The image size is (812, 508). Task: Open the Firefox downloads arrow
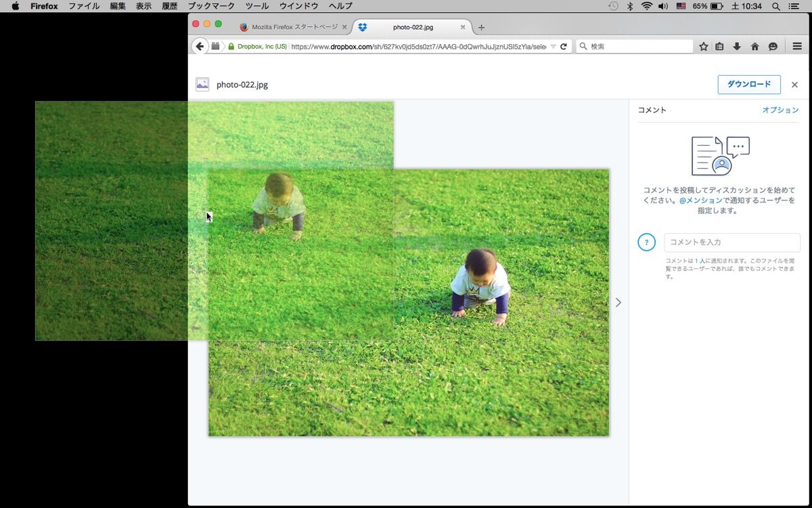(x=737, y=46)
